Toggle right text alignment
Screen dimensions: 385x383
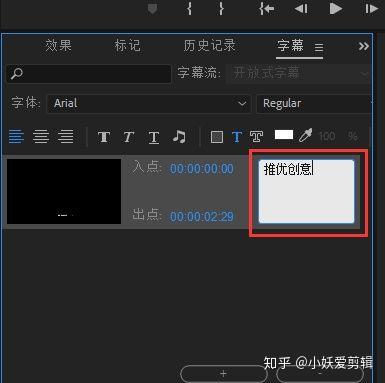click(x=66, y=137)
